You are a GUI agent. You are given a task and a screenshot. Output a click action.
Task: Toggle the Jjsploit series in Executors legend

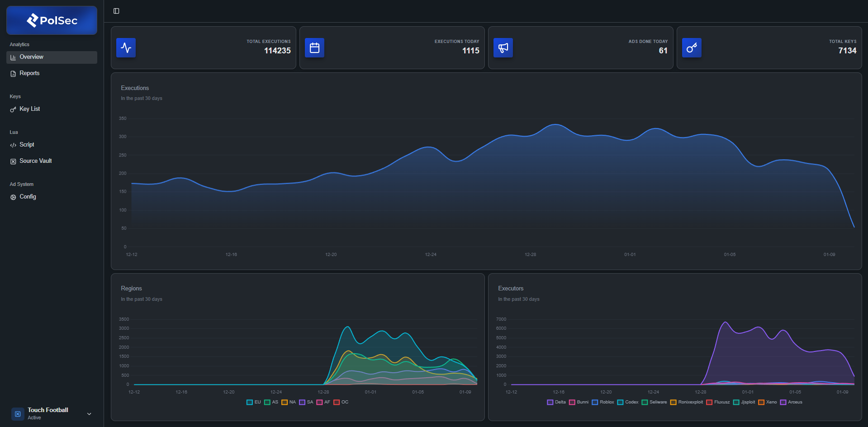point(744,402)
